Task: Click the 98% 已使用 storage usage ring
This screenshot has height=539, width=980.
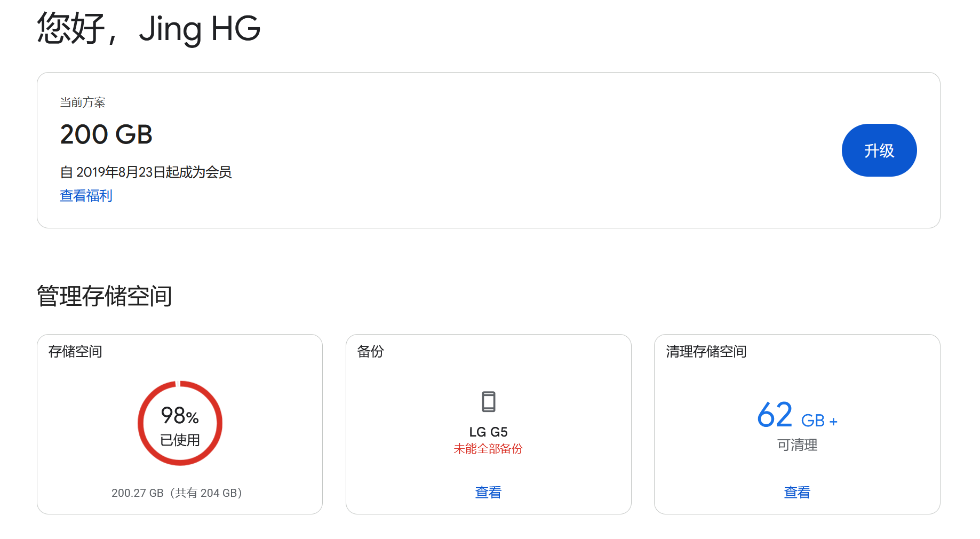Action: click(x=180, y=423)
